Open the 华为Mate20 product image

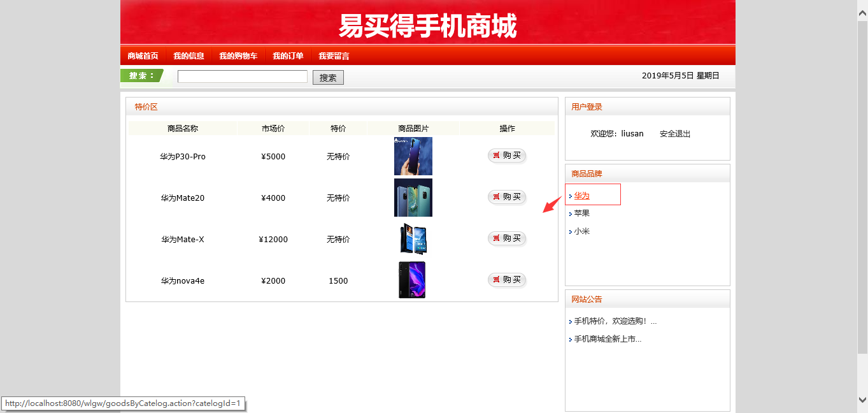pyautogui.click(x=413, y=198)
